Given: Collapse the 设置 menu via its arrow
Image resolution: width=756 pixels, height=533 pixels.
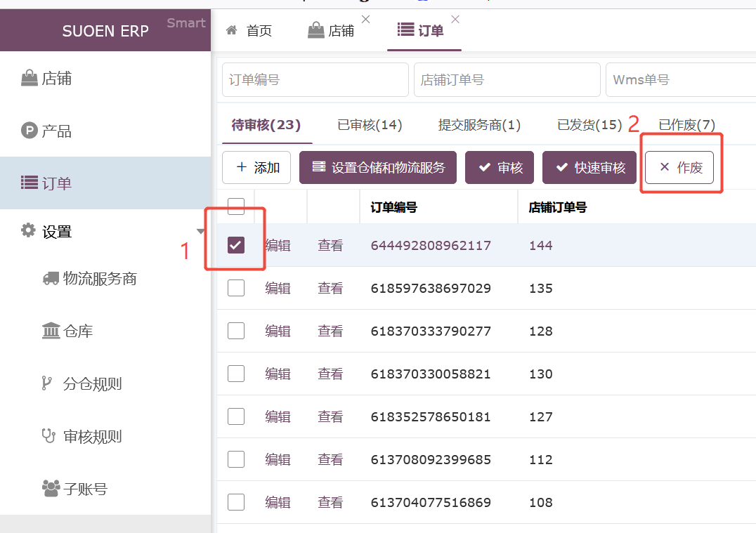Looking at the screenshot, I should coord(200,231).
